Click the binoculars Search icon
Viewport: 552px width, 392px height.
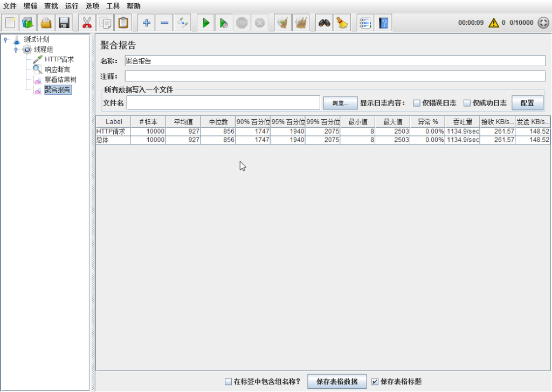point(323,23)
